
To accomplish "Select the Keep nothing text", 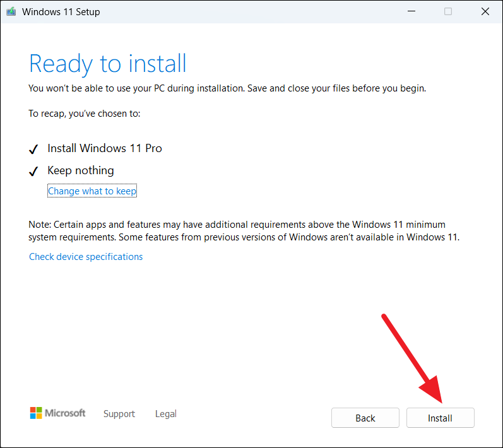I will (81, 170).
